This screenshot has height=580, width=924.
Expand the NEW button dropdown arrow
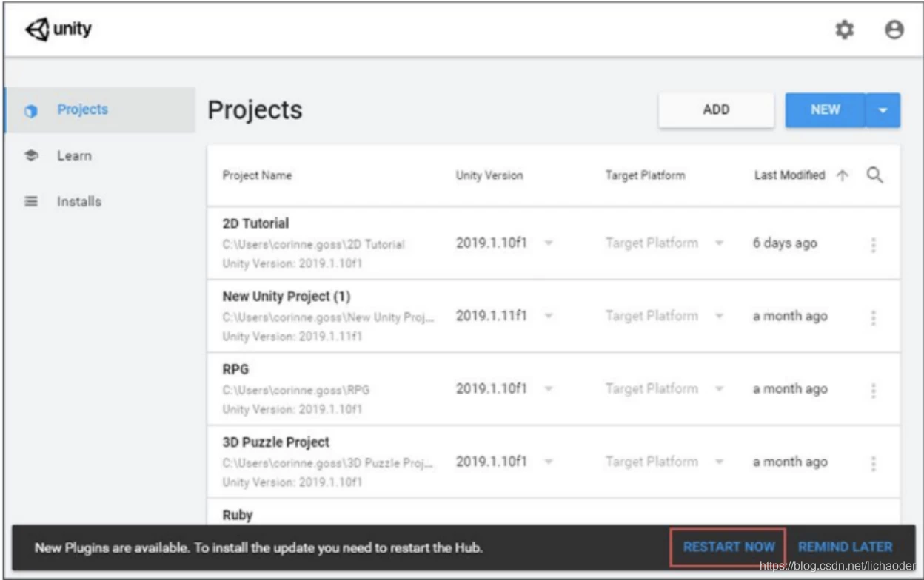point(883,110)
